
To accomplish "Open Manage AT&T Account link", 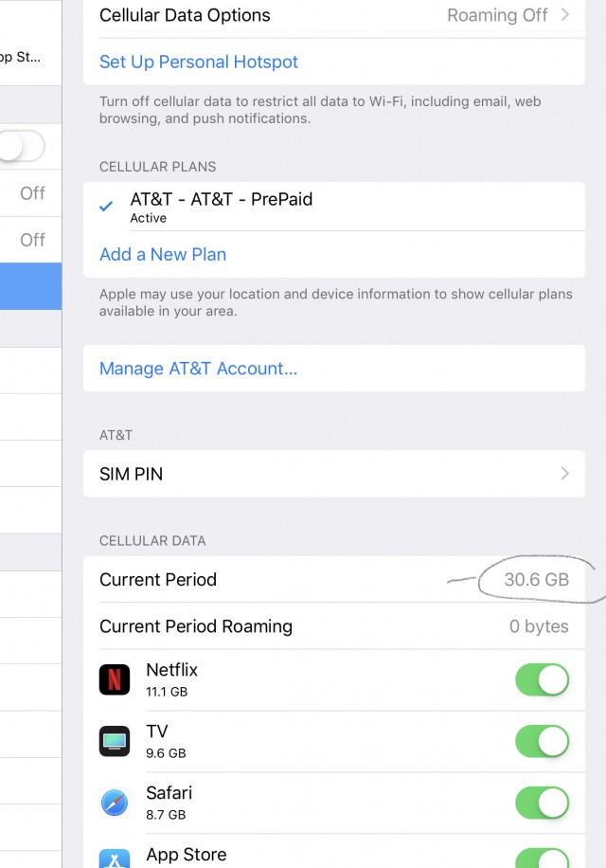I will pos(198,368).
